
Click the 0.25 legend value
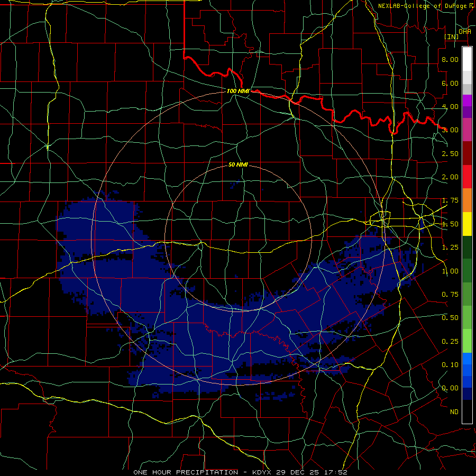pos(450,342)
